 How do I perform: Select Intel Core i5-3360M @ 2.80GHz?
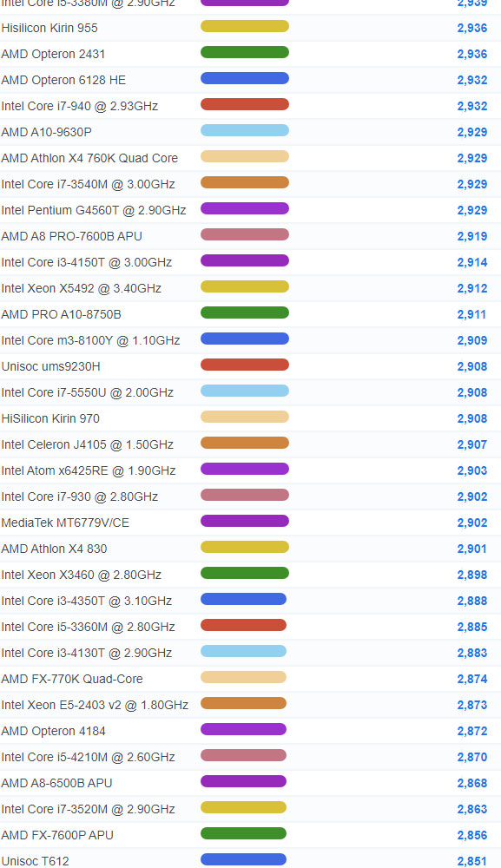[88, 626]
